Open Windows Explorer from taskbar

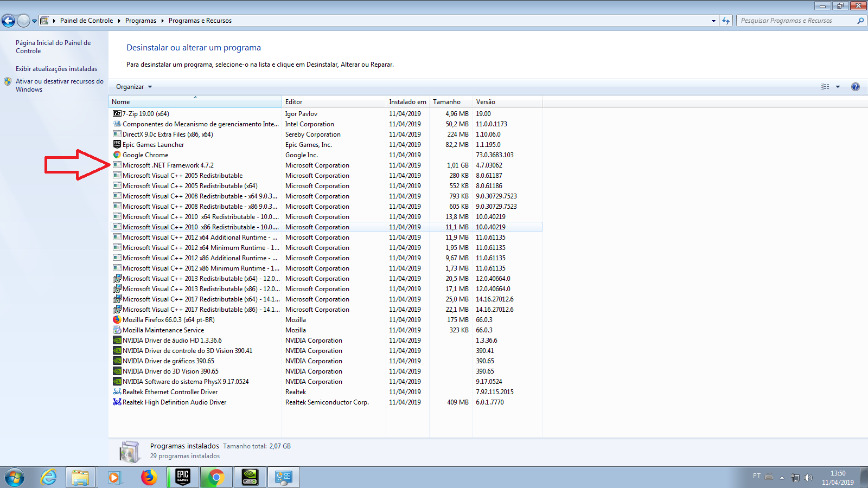click(80, 477)
